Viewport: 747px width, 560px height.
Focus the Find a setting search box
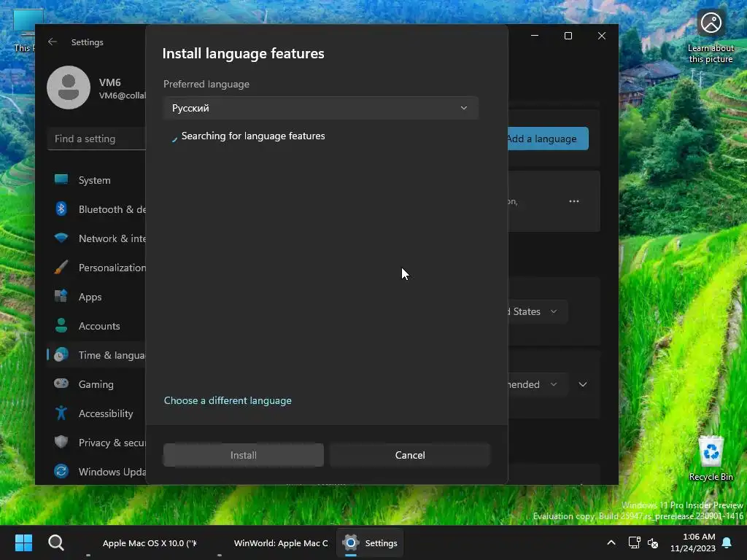[97, 139]
